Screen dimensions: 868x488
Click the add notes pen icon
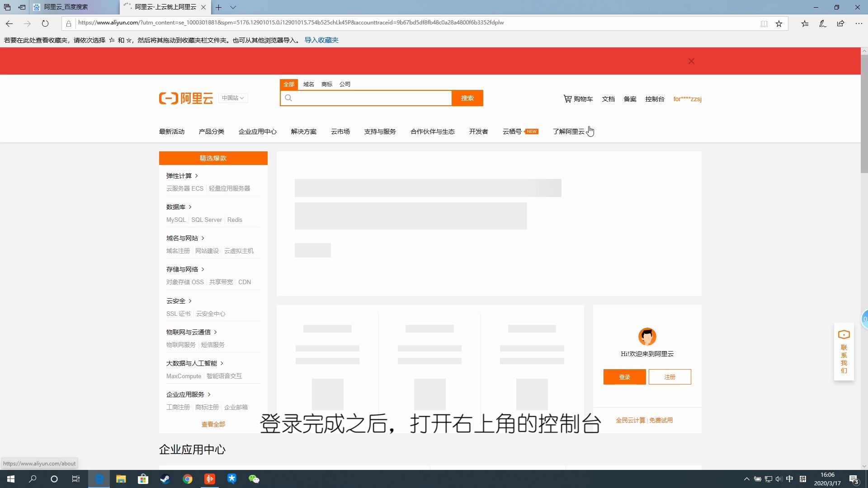823,23
